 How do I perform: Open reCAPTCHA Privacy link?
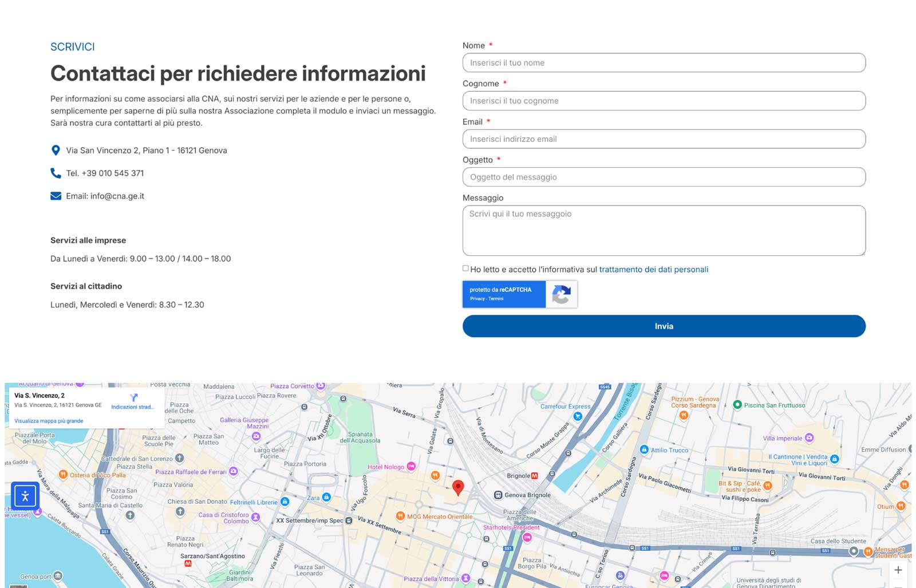click(477, 299)
